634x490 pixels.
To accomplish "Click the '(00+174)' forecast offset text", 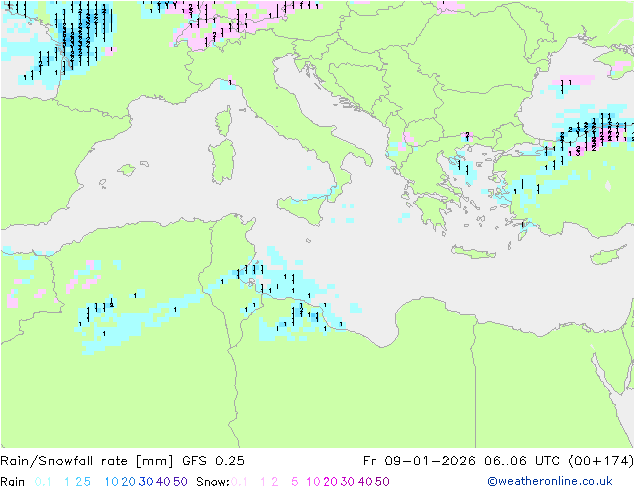I will (x=601, y=461).
